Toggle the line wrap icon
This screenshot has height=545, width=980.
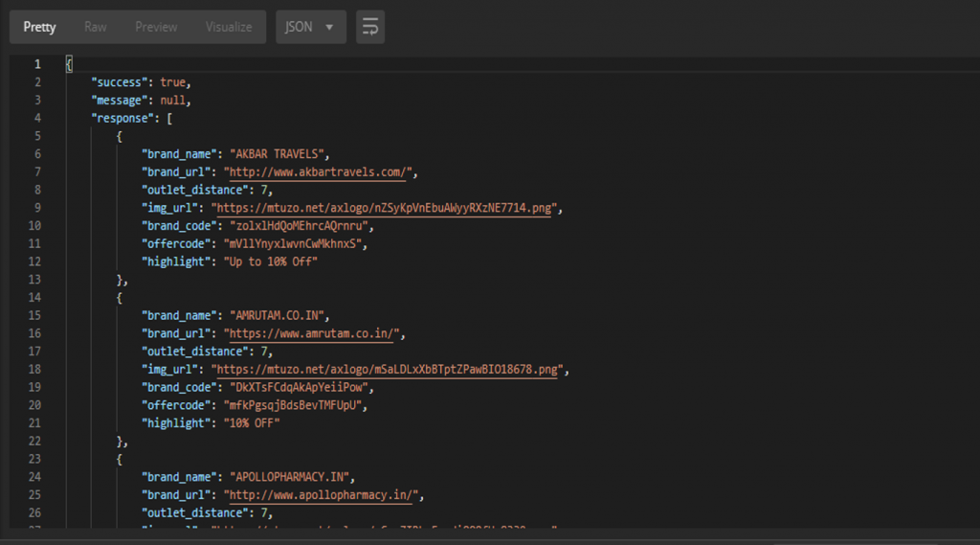[370, 27]
